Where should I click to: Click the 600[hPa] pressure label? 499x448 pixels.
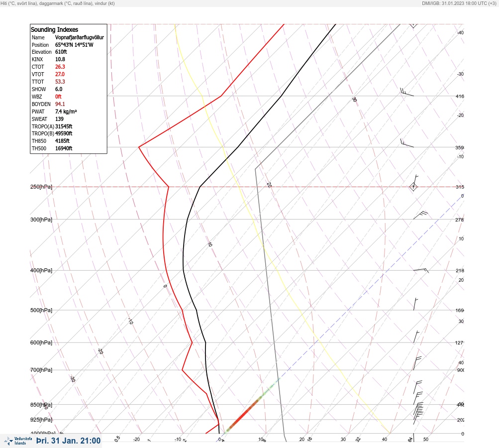tap(41, 342)
